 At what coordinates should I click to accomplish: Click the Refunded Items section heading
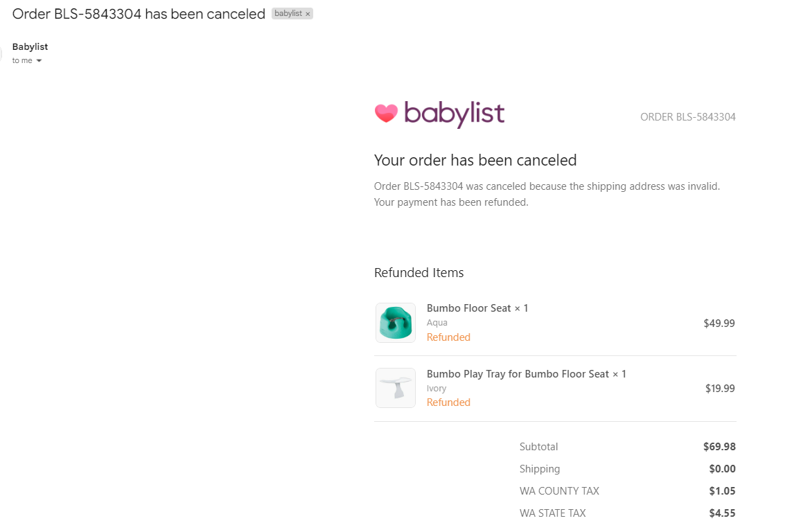pyautogui.click(x=419, y=272)
